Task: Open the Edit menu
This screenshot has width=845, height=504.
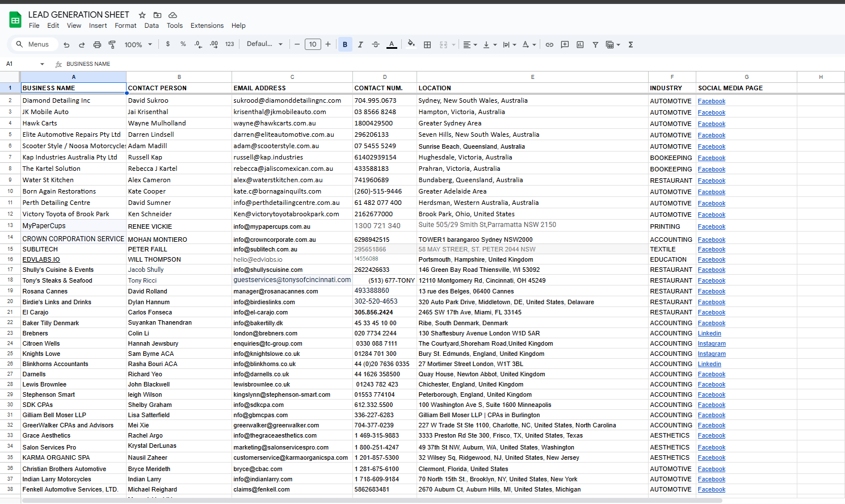Action: click(x=53, y=26)
